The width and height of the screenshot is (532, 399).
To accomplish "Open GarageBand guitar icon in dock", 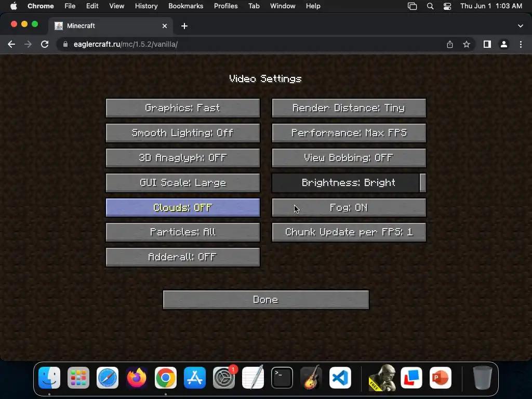I will click(311, 378).
